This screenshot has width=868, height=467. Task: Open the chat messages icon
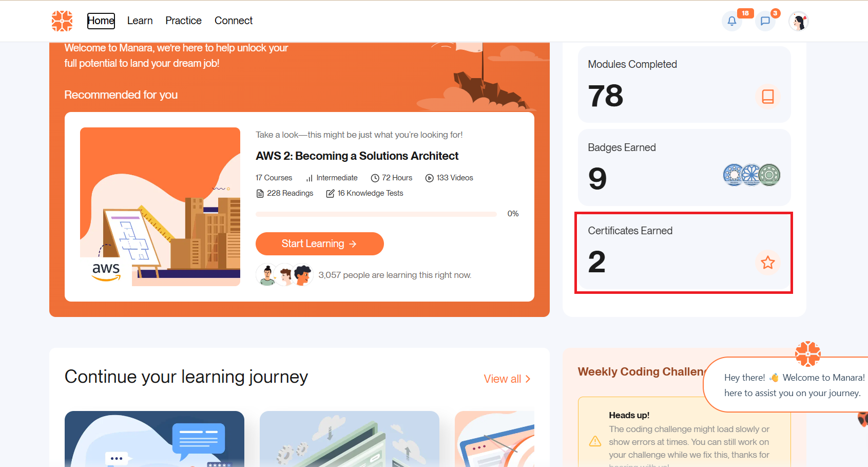pos(765,21)
